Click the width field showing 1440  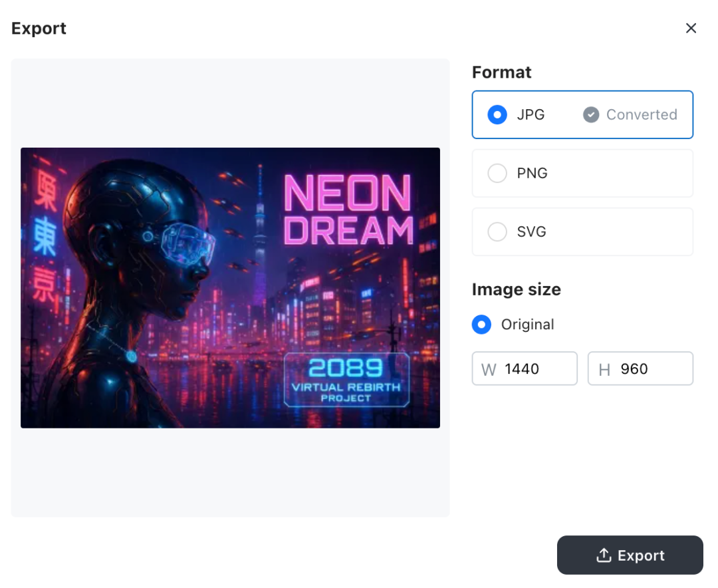pos(525,368)
